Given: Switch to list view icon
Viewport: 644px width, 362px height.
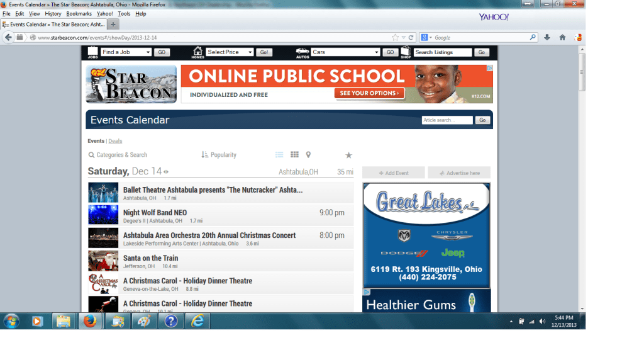Looking at the screenshot, I should pyautogui.click(x=279, y=155).
